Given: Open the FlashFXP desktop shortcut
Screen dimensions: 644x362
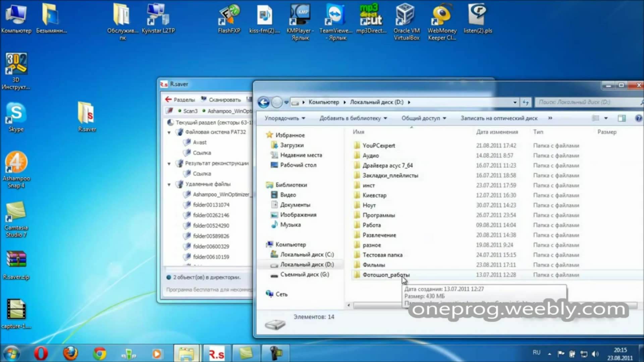Looking at the screenshot, I should tap(229, 18).
